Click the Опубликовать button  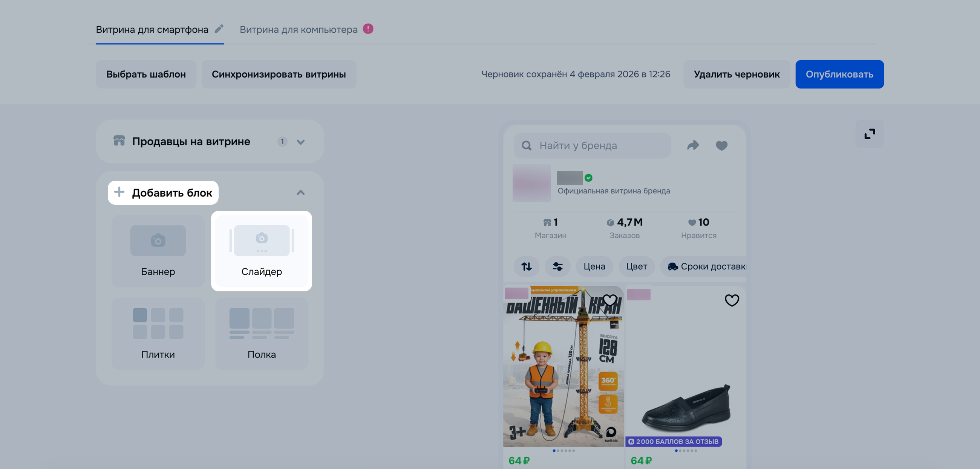839,74
